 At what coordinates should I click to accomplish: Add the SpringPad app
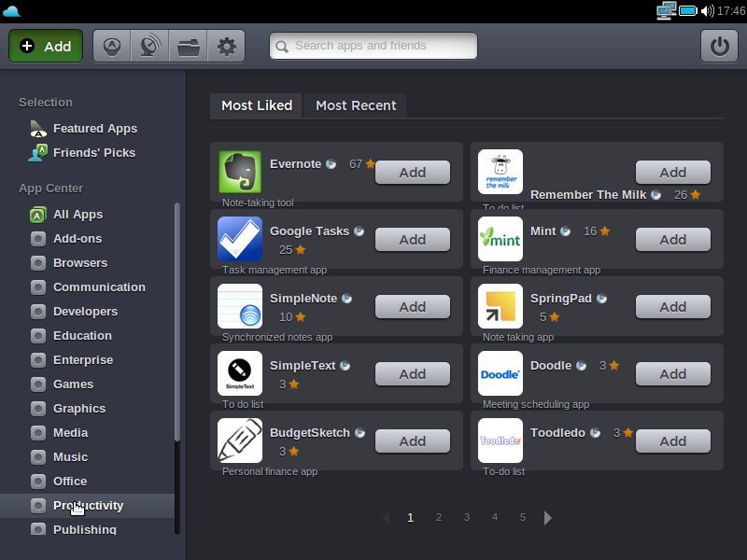click(672, 307)
